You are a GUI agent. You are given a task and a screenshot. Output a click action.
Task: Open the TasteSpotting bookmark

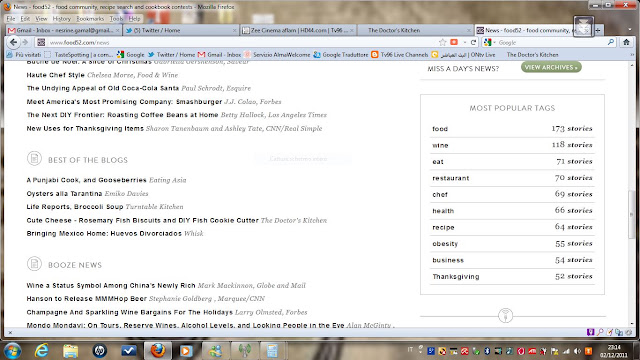(x=79, y=54)
